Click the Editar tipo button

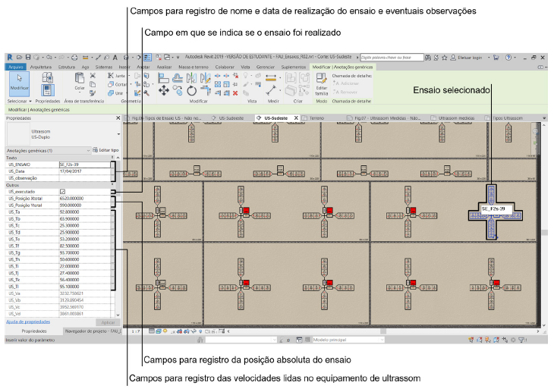105,151
